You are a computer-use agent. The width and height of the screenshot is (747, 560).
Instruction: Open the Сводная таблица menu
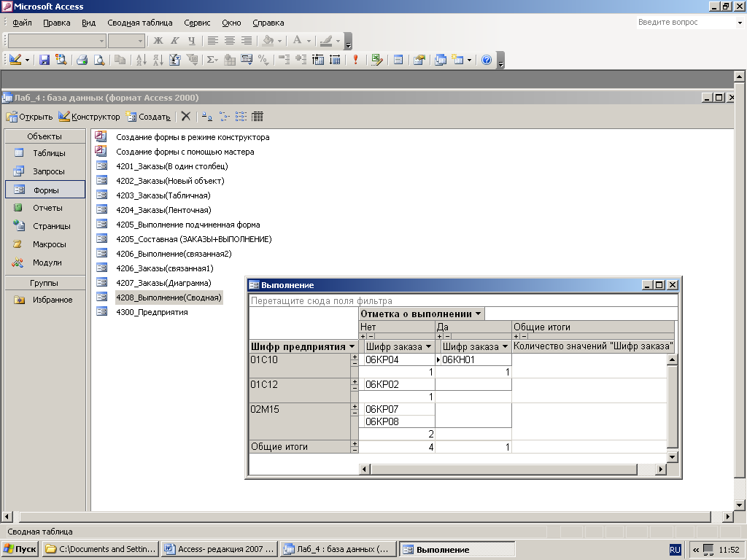[139, 23]
